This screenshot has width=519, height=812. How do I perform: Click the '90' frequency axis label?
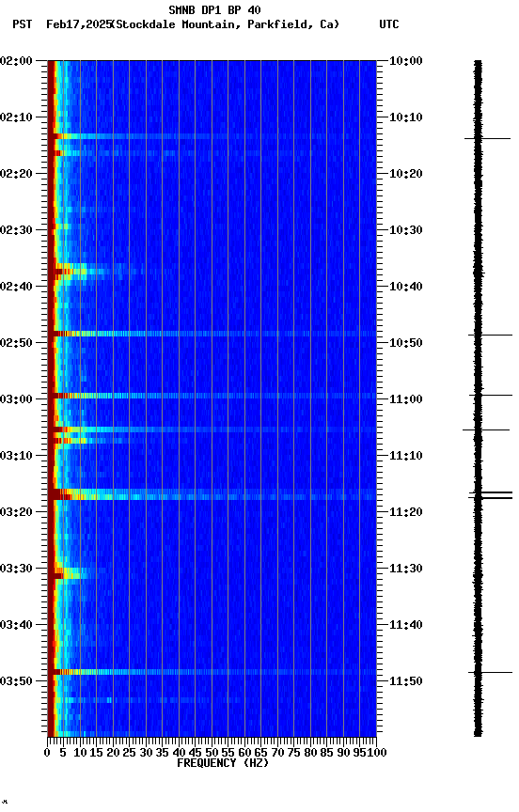click(343, 753)
